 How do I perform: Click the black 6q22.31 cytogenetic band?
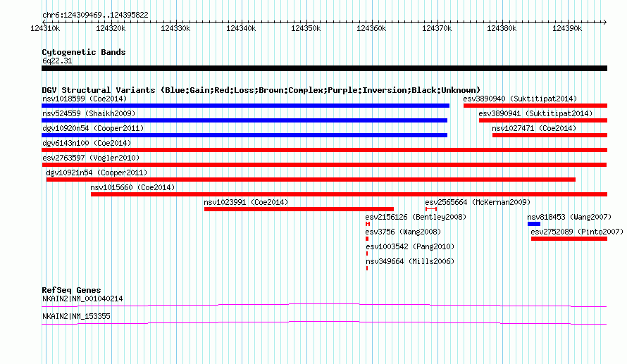(324, 68)
